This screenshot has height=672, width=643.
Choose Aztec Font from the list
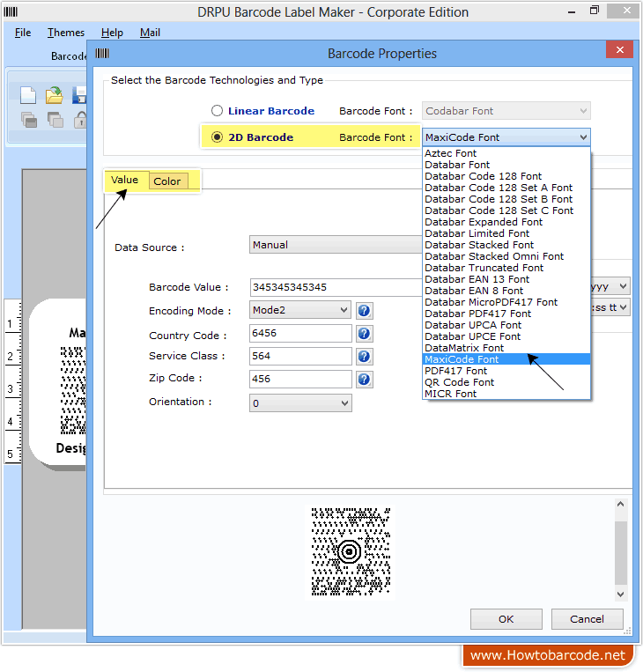click(x=506, y=153)
